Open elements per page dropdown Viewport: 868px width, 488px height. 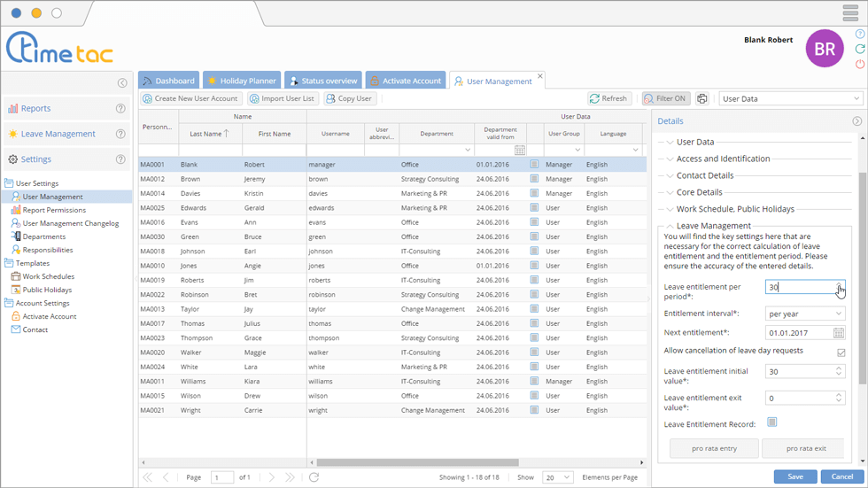pyautogui.click(x=558, y=477)
